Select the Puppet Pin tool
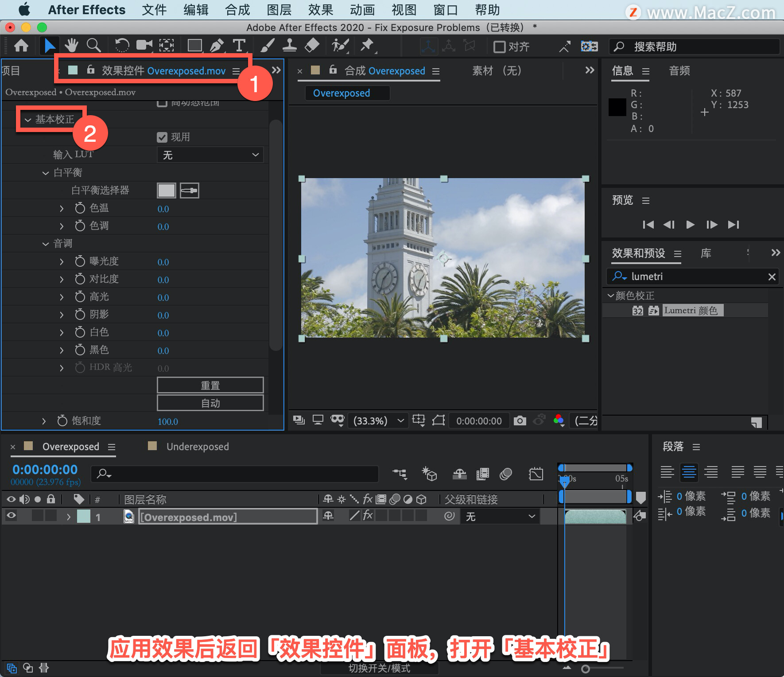Viewport: 784px width, 677px height. pyautogui.click(x=367, y=46)
